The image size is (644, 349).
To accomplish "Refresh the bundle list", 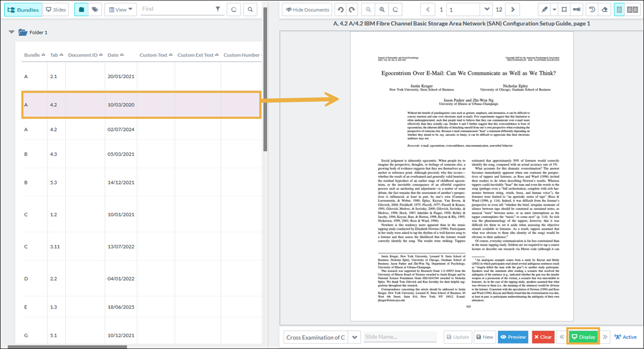I will point(234,9).
